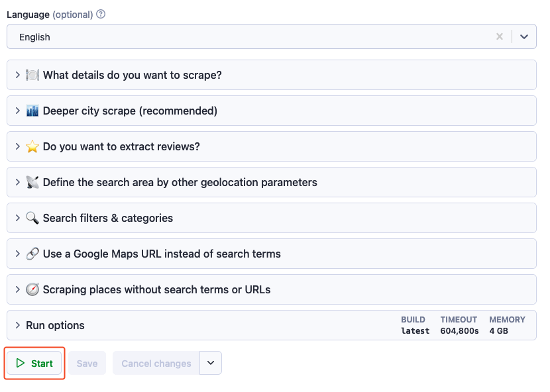Click the star icon on extract reviews

click(32, 146)
